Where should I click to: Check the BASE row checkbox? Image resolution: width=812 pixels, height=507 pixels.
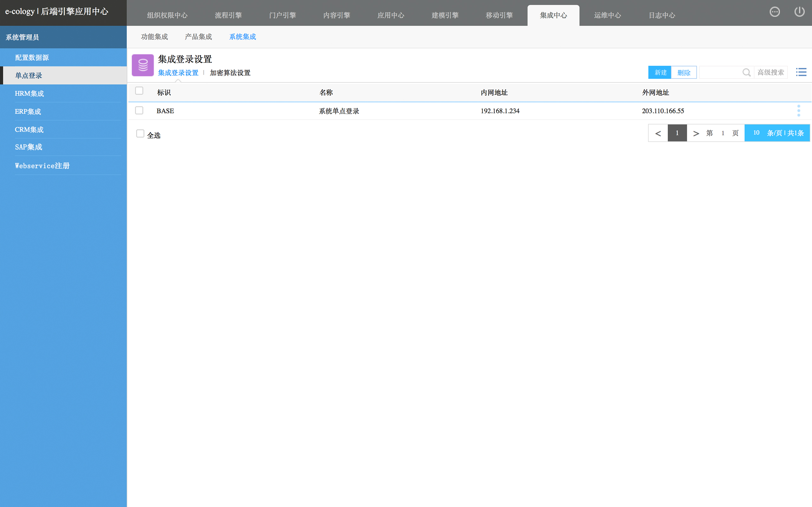(139, 110)
